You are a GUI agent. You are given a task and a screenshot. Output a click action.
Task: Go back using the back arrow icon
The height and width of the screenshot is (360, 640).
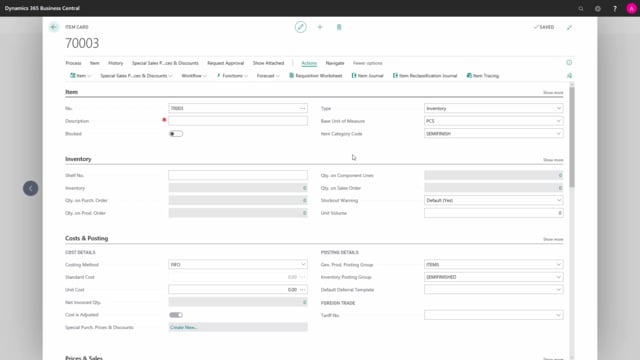[x=54, y=27]
